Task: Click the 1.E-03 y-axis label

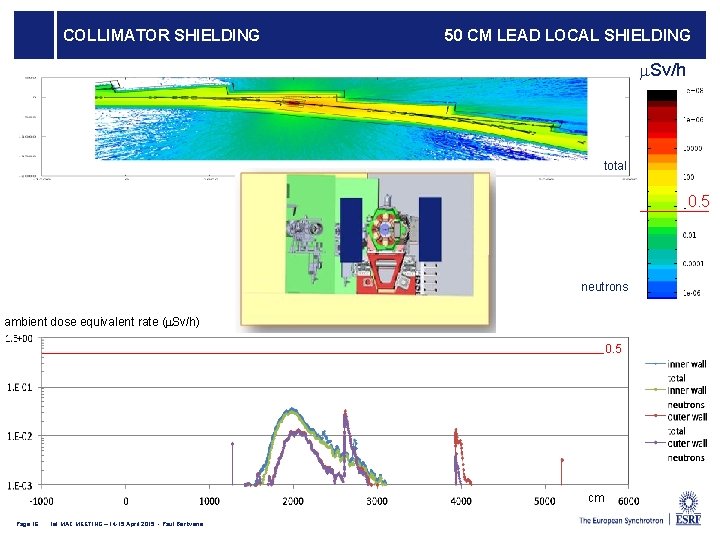Action: [x=19, y=485]
